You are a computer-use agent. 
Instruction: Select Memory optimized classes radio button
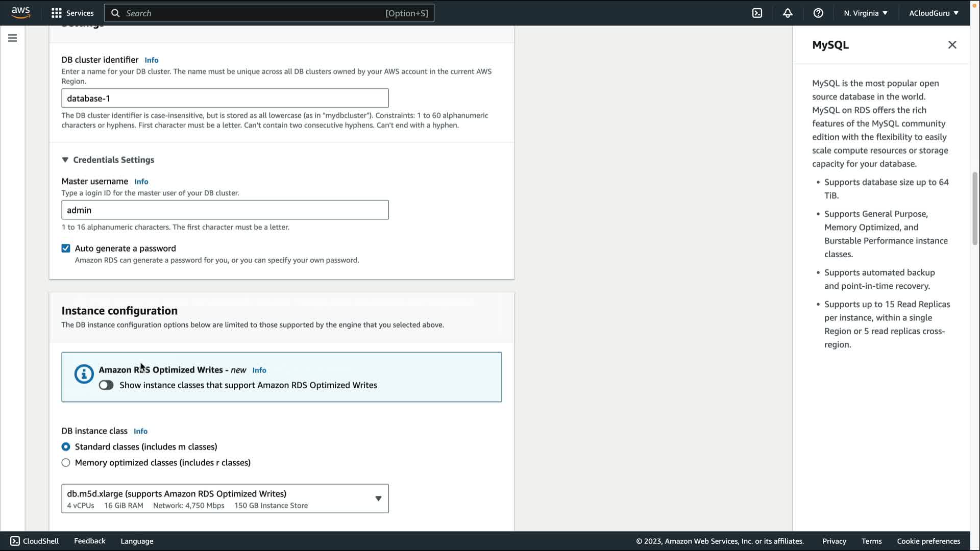coord(66,463)
